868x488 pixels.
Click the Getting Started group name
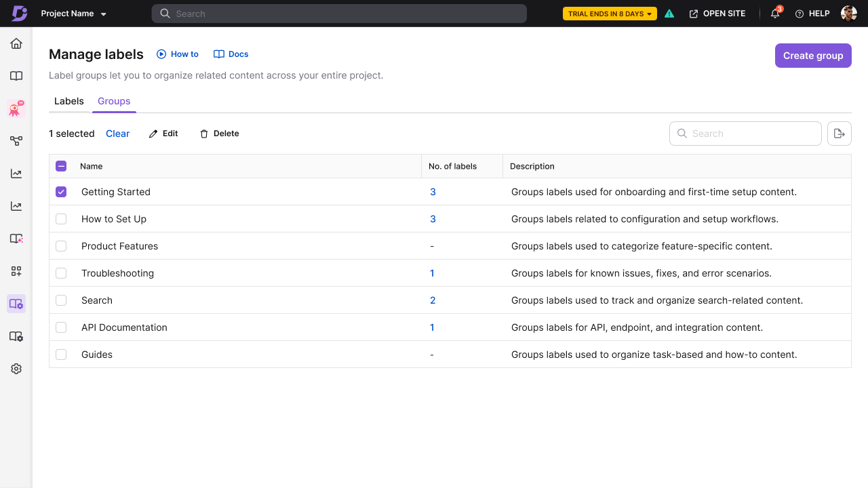[x=116, y=192]
